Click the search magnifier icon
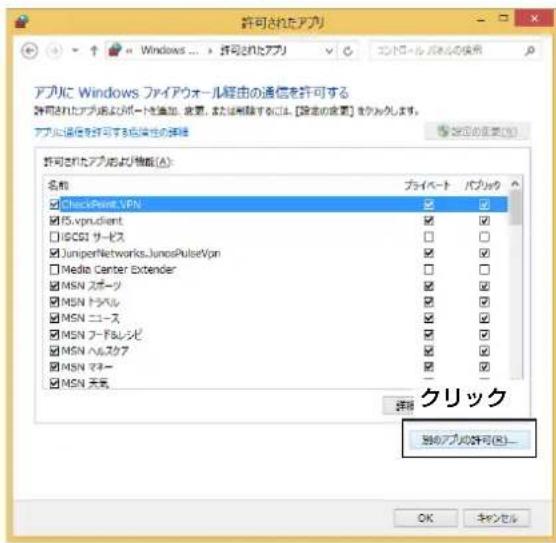 pyautogui.click(x=530, y=51)
